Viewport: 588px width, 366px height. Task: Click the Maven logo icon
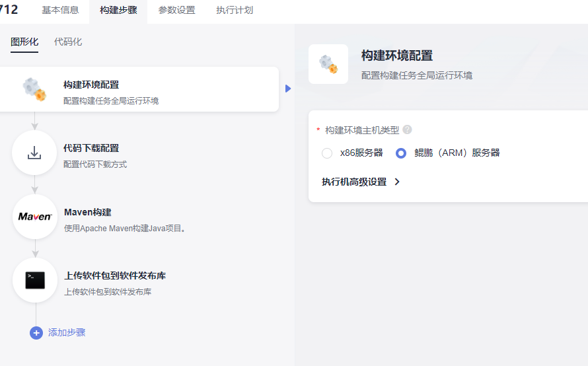[x=35, y=217]
